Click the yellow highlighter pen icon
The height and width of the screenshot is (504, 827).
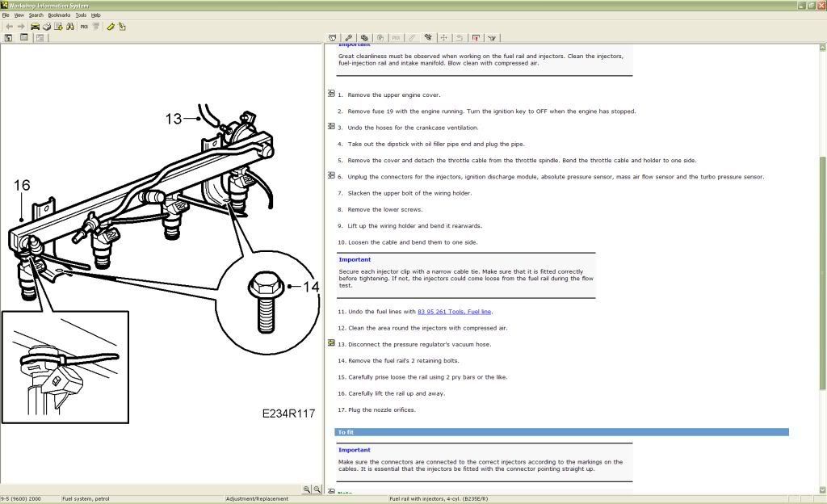(111, 27)
